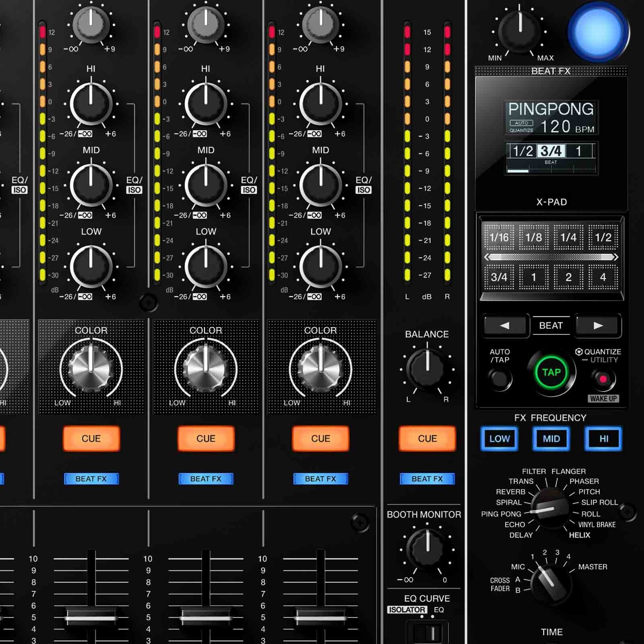Enable the LOW FX frequency band
The image size is (644, 644).
(499, 439)
